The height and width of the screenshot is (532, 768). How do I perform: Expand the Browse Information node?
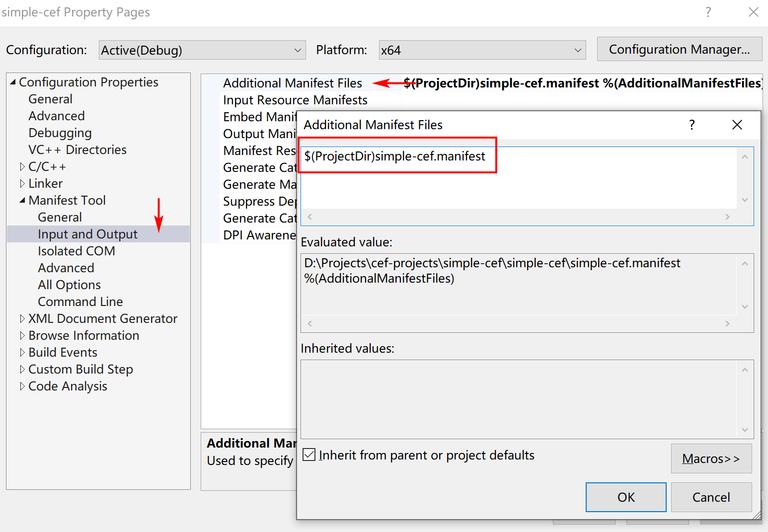[x=22, y=335]
